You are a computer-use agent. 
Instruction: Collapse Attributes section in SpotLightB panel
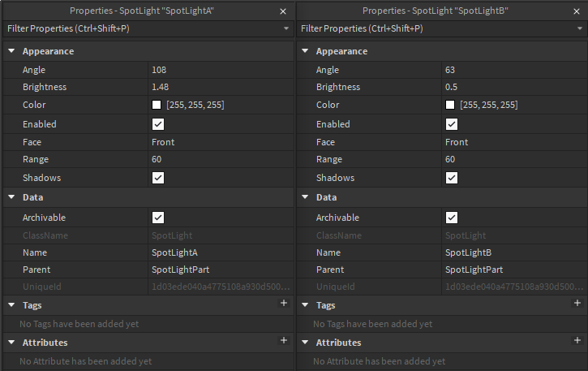click(x=305, y=342)
